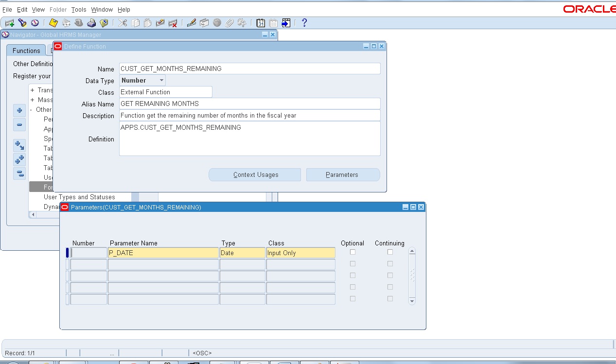Tick Continuing checkbox in P_DATE row

390,252
